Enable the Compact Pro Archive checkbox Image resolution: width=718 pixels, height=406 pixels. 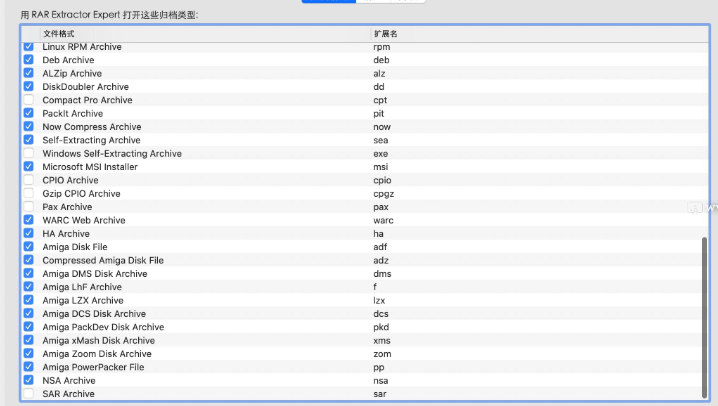pyautogui.click(x=28, y=99)
